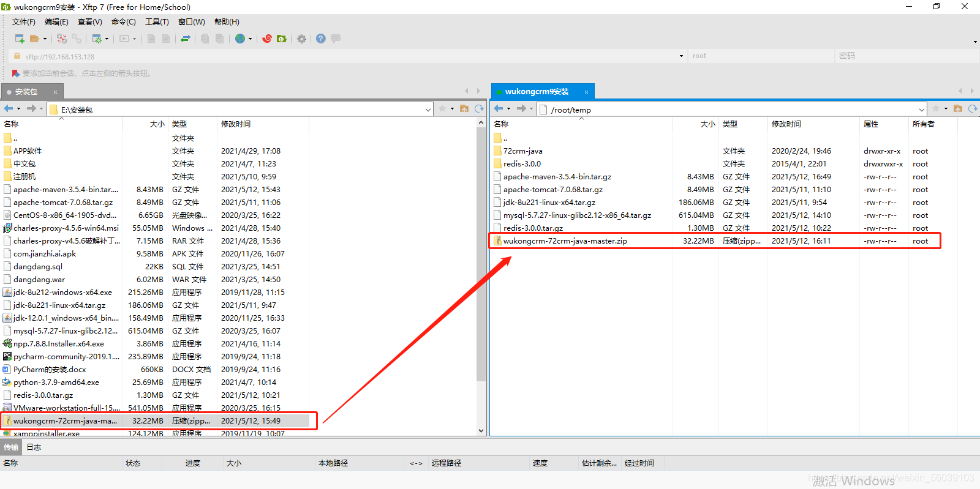This screenshot has height=489, width=980.
Task: Select local file PyCharm的安装.docx
Action: click(50, 370)
